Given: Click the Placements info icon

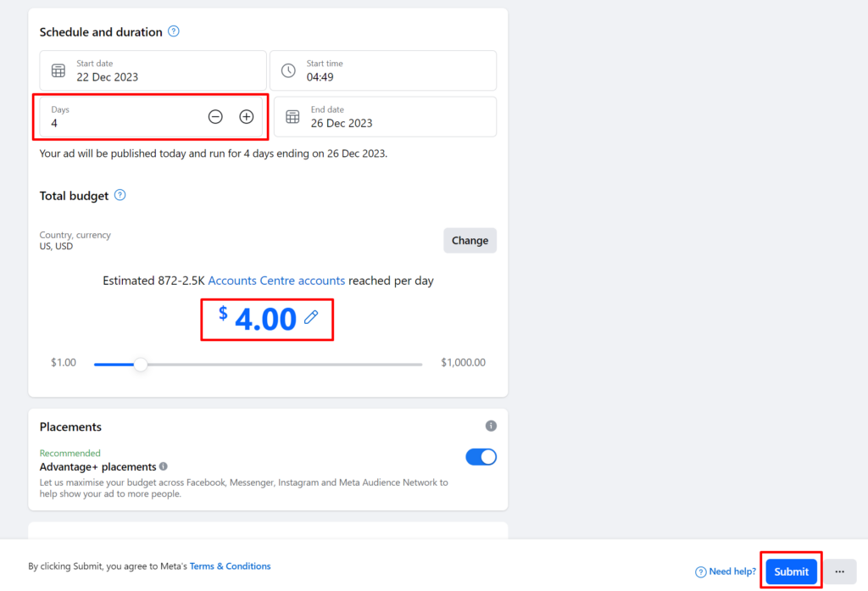Looking at the screenshot, I should coord(491,426).
